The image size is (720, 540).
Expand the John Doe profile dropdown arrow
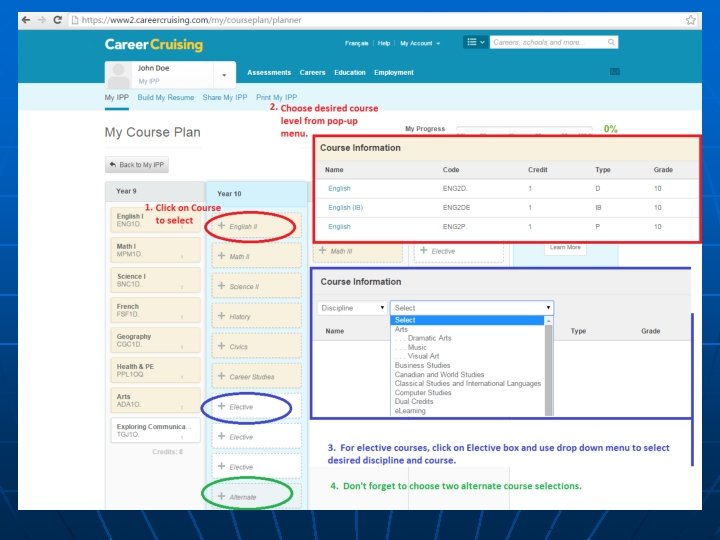pyautogui.click(x=224, y=74)
